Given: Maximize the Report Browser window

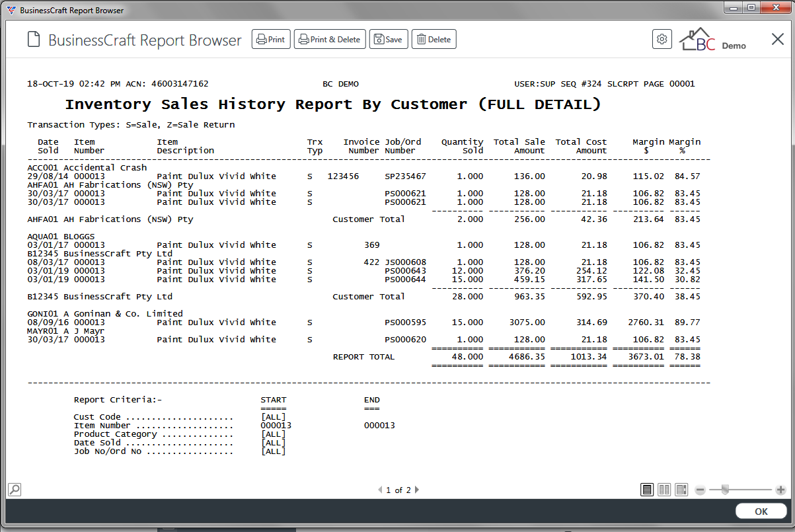Looking at the screenshot, I should (751, 7).
